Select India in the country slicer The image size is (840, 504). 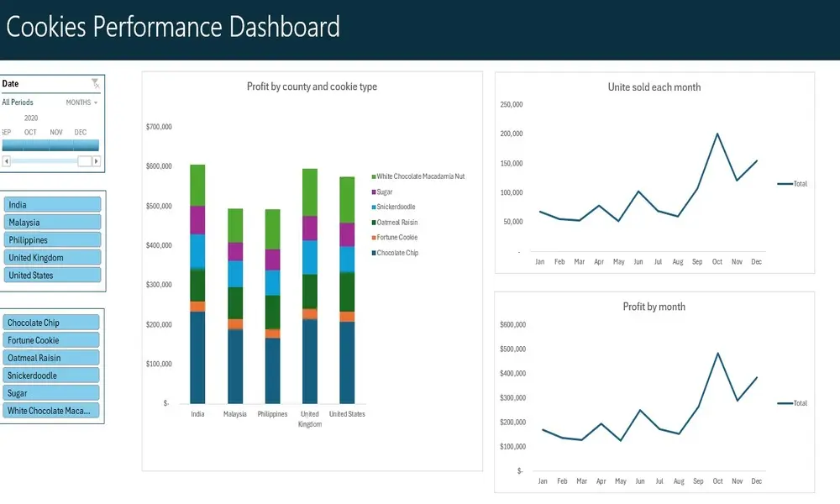52,204
